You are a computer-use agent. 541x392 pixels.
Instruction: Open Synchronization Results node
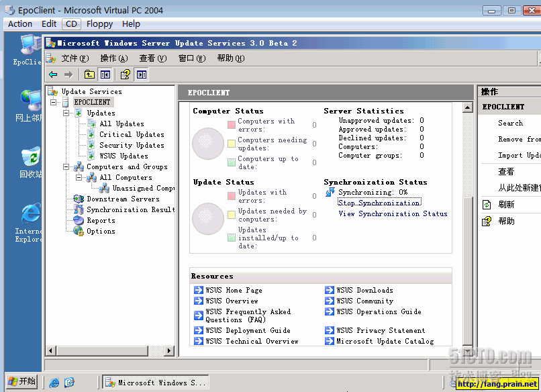pos(131,209)
